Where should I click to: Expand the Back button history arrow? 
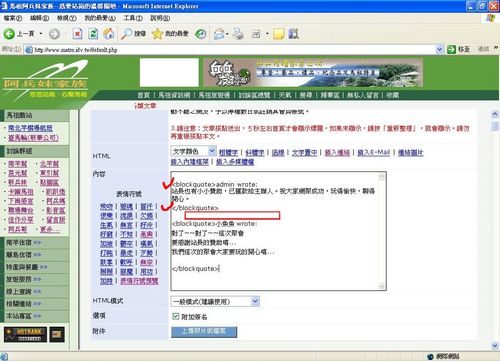point(41,34)
